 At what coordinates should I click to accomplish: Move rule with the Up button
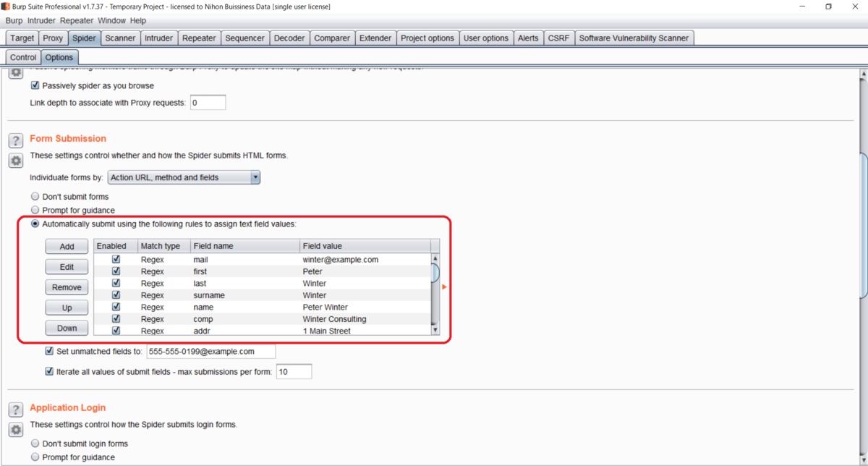[x=67, y=308]
